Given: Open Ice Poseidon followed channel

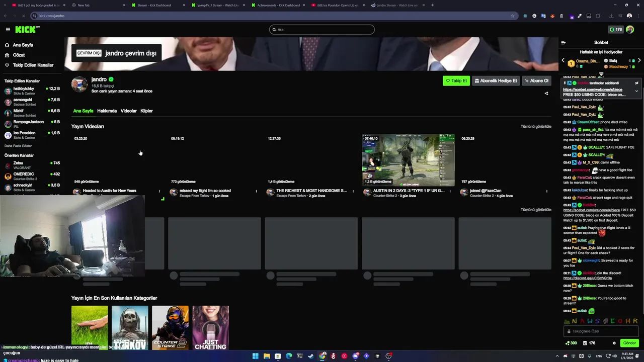Looking at the screenshot, I should click(x=32, y=135).
